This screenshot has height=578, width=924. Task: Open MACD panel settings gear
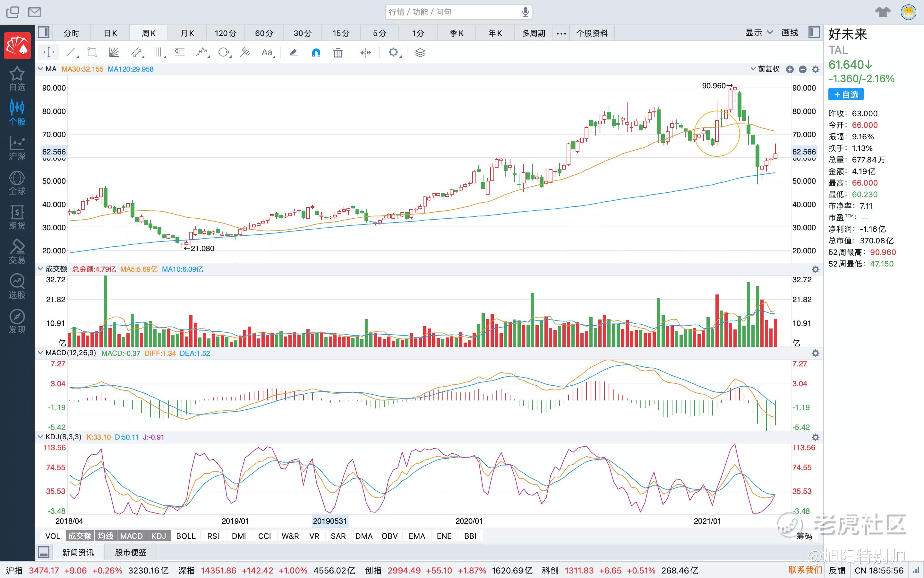tap(816, 353)
